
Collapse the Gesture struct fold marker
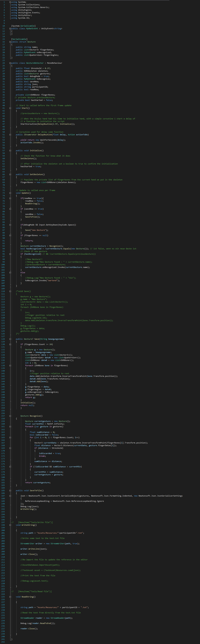[10, 42]
